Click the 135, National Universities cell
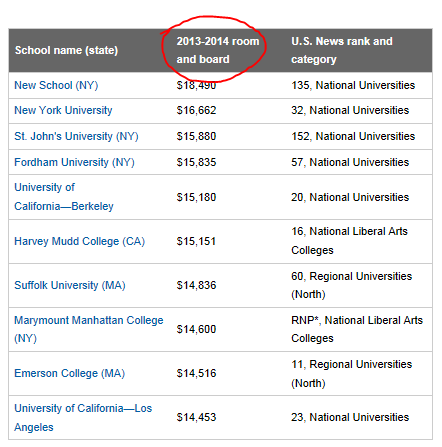This screenshot has height=447, width=442. pyautogui.click(x=353, y=85)
